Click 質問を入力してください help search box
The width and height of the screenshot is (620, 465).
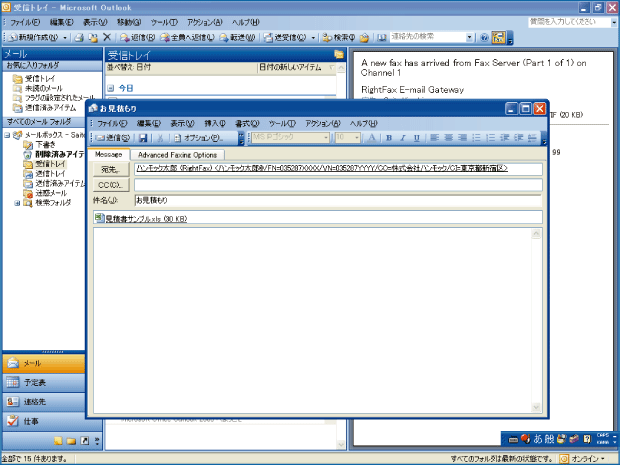tap(568, 22)
